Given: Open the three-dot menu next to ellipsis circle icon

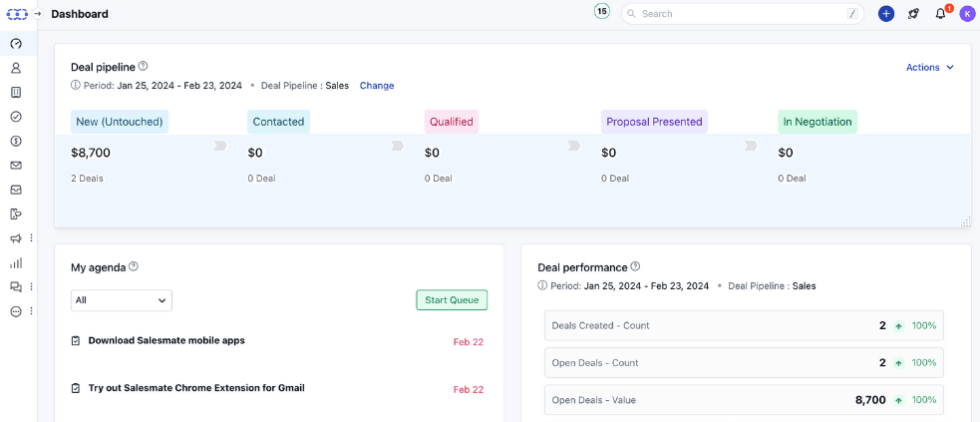Looking at the screenshot, I should point(31,311).
